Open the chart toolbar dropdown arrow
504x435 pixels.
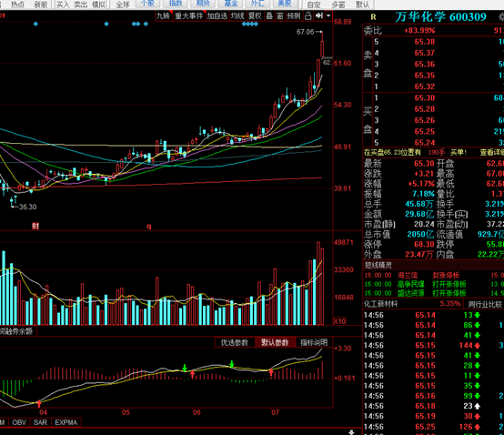328,15
